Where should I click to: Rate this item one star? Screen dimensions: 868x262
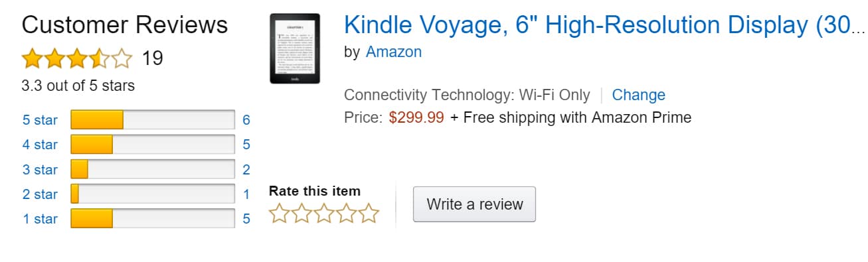coord(280,214)
